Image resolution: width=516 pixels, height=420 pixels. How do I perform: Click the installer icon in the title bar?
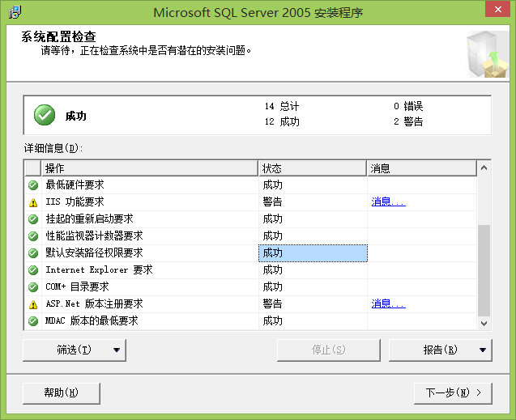tap(15, 12)
